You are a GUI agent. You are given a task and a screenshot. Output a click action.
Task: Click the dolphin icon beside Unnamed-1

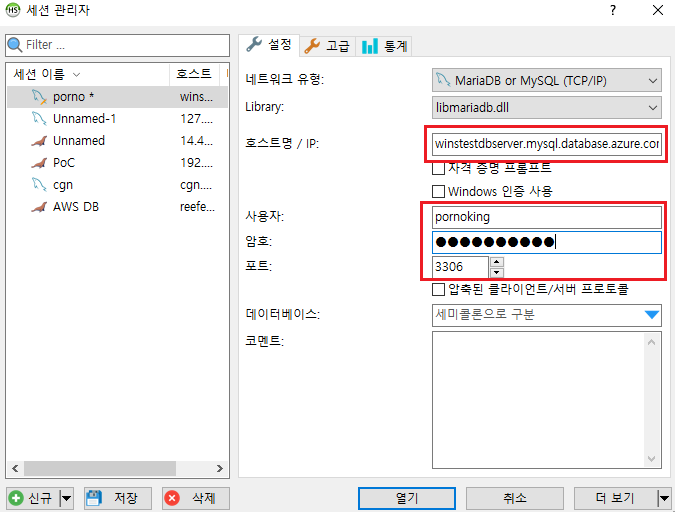[39, 118]
